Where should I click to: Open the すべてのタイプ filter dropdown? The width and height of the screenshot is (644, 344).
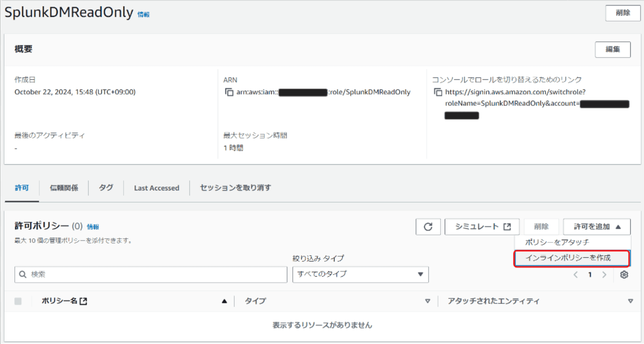(x=360, y=274)
